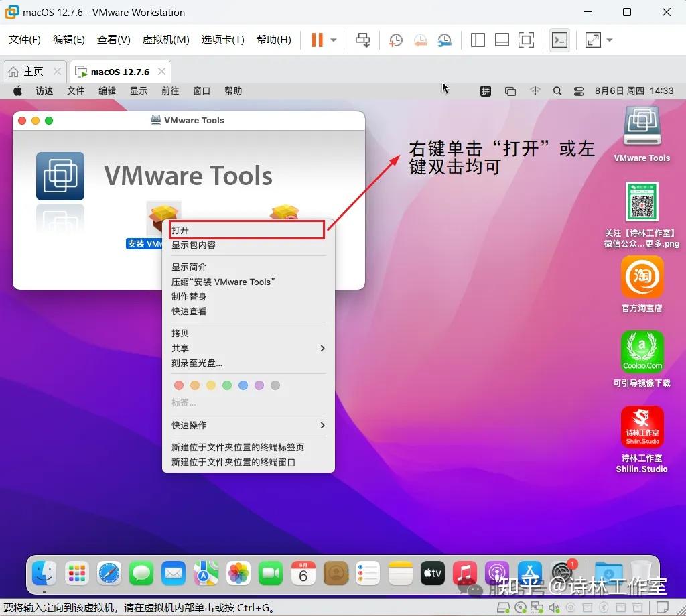Screen dimensions: 686x616
Task: Toggle the library sidebar view
Action: (x=477, y=40)
